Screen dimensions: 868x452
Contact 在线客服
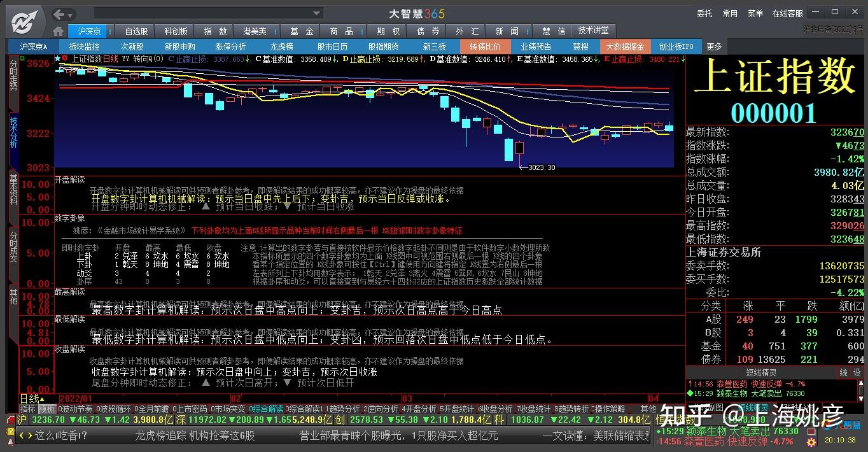(x=788, y=13)
